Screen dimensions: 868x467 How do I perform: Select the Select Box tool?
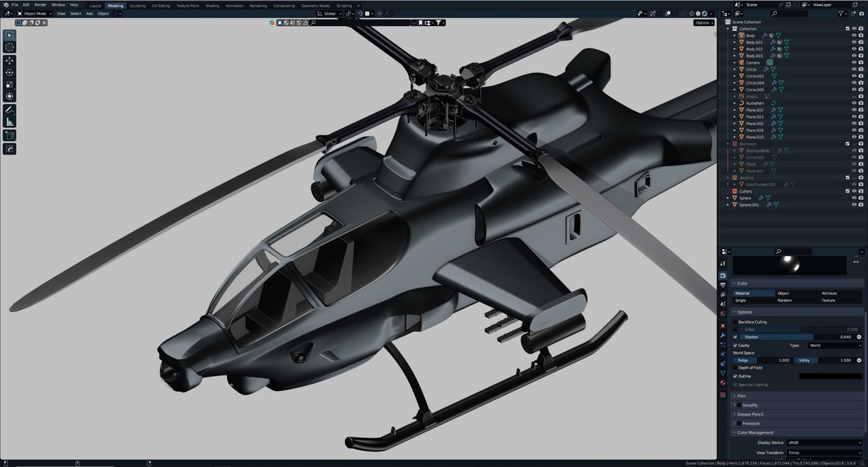10,35
